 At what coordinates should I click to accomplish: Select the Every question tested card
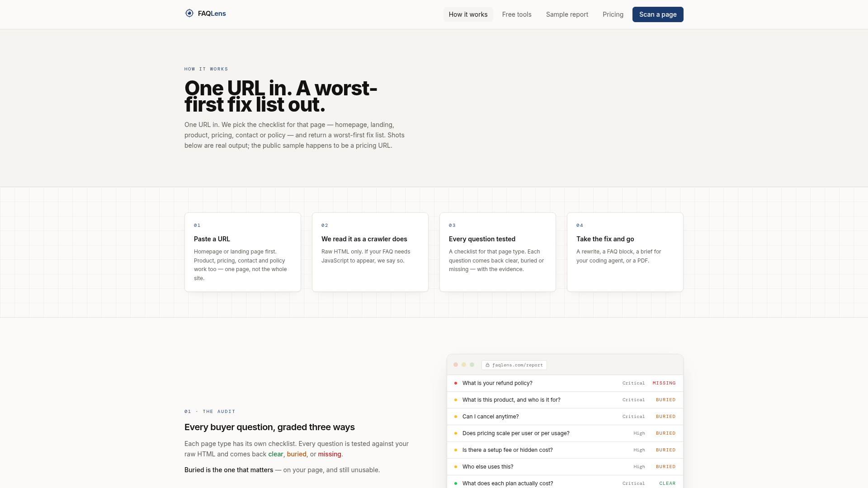coord(498,252)
